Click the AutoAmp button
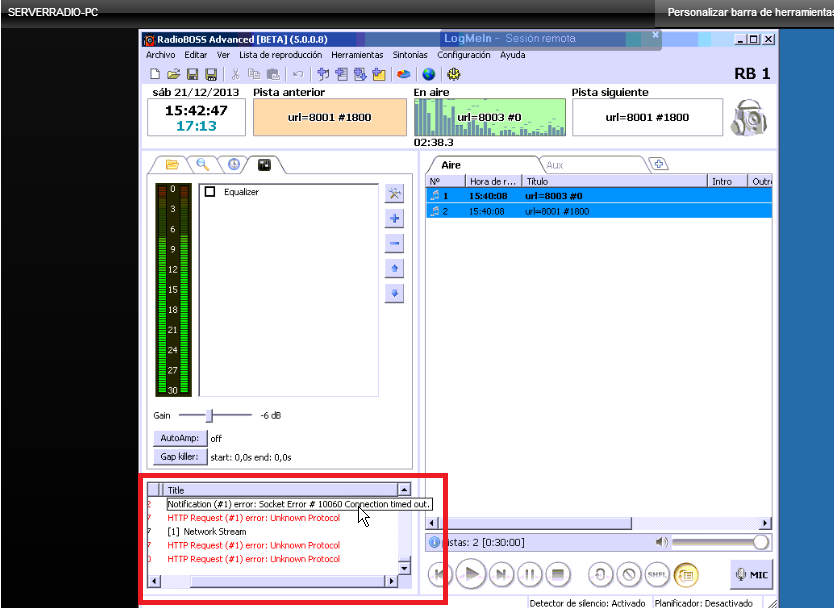 (x=180, y=438)
